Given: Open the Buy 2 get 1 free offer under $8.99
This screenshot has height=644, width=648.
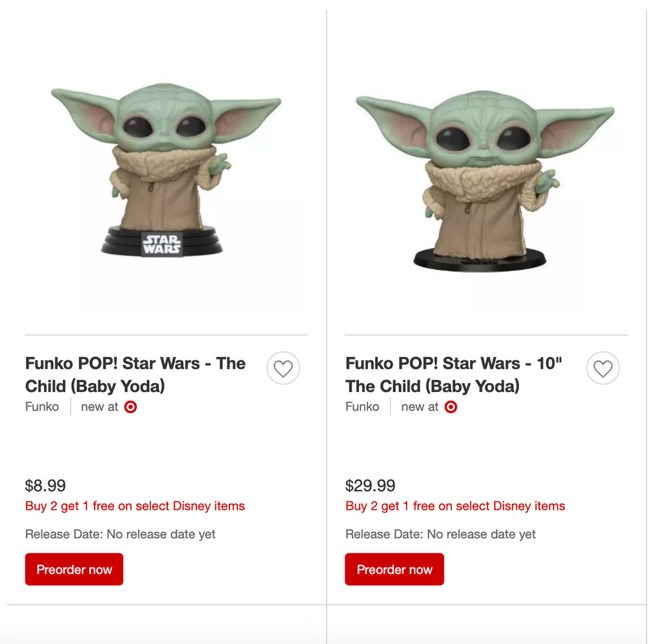Looking at the screenshot, I should pos(135,506).
